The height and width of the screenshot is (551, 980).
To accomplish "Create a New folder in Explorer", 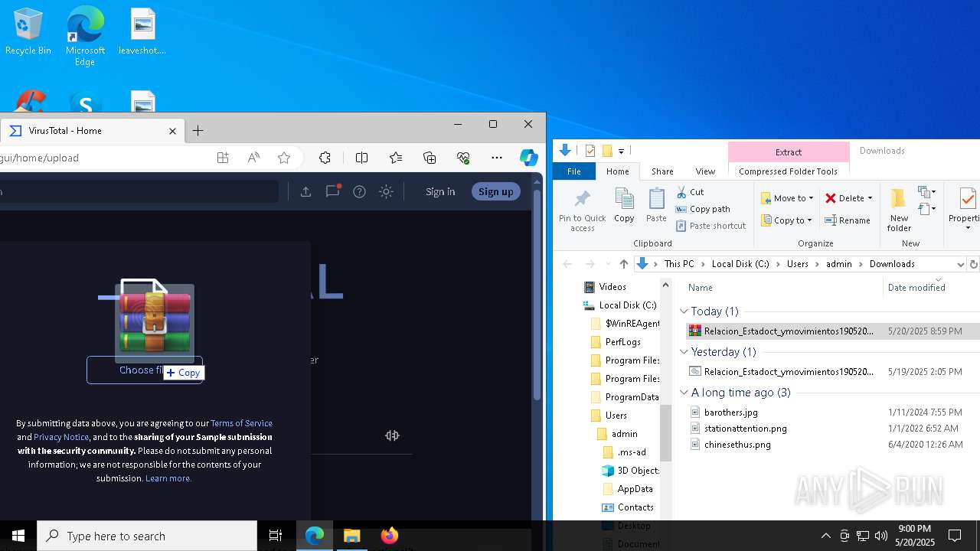I will click(899, 210).
